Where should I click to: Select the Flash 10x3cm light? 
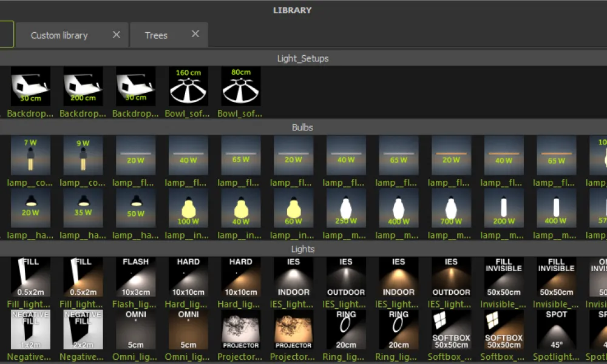pyautogui.click(x=136, y=277)
